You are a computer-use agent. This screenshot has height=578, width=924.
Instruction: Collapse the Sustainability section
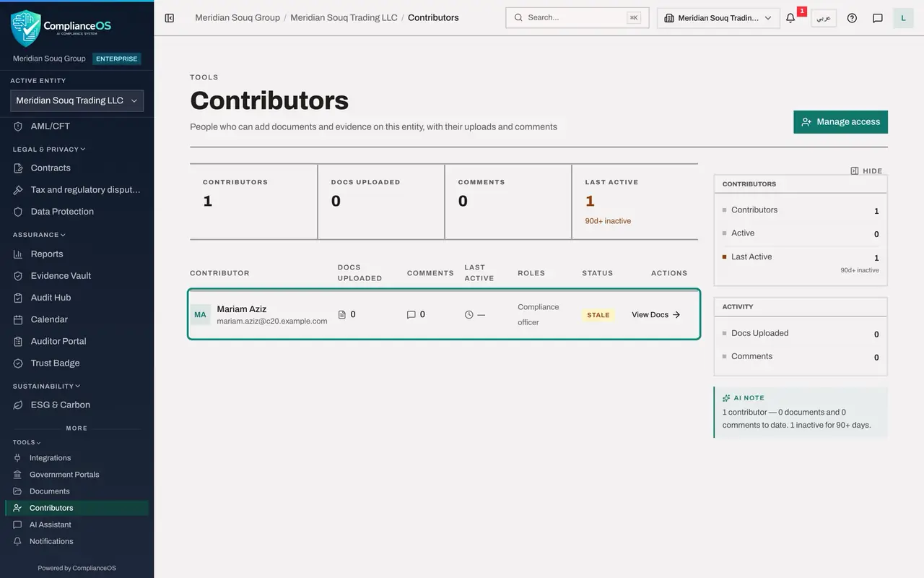pos(47,387)
